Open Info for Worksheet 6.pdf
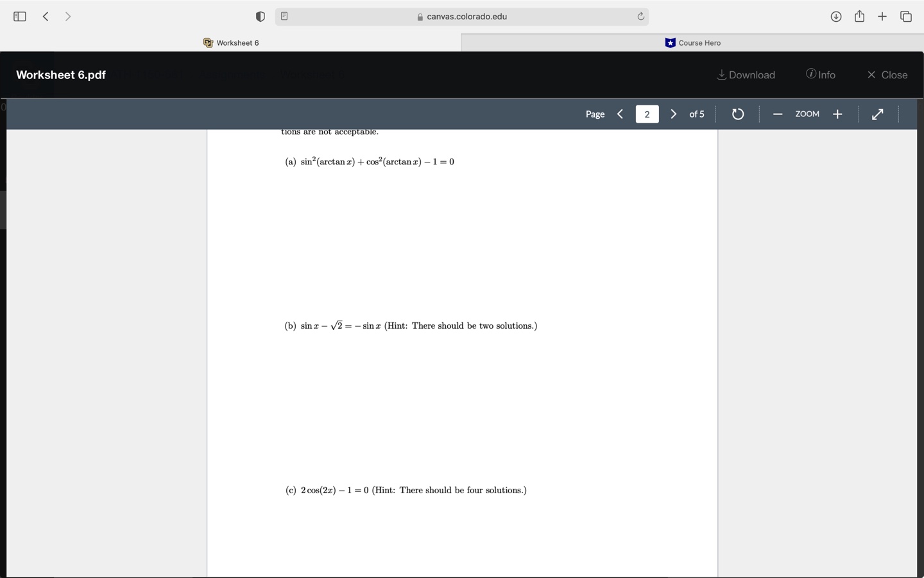The width and height of the screenshot is (924, 578). pos(821,74)
